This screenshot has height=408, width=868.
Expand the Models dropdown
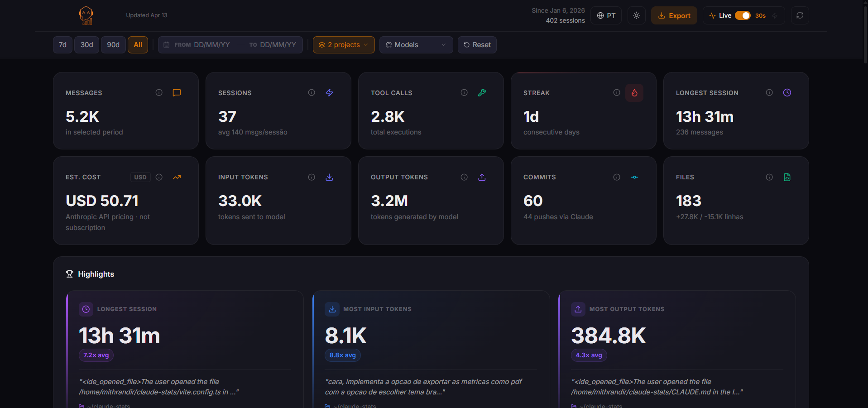(x=416, y=44)
